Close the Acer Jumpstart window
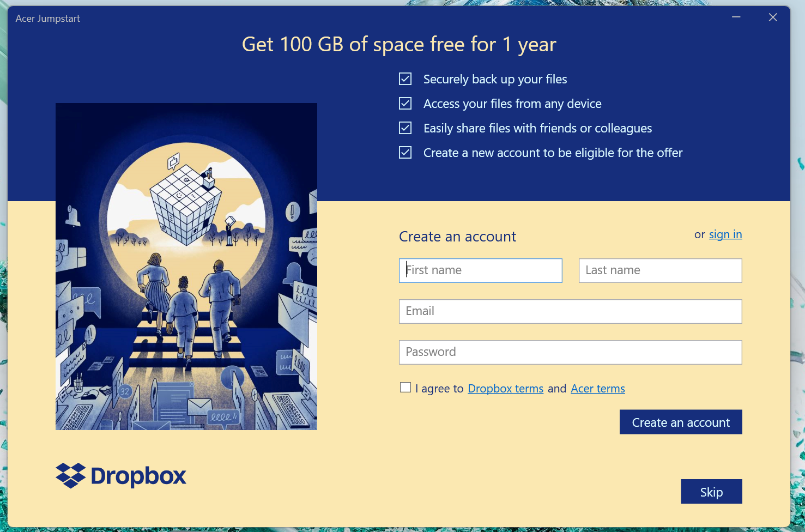Screen dimensions: 805x532 pos(773,17)
